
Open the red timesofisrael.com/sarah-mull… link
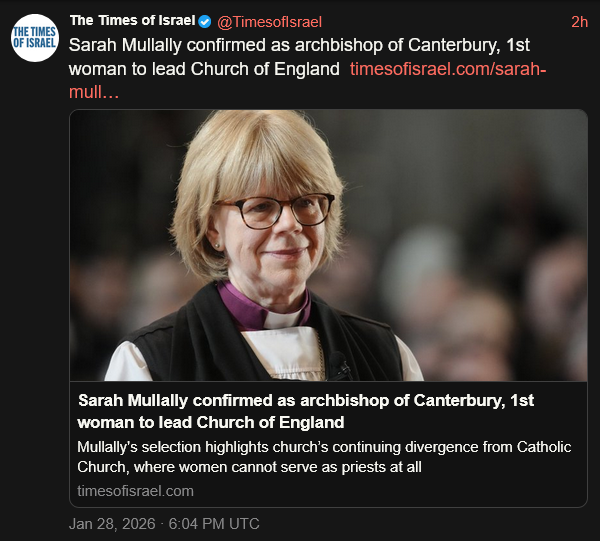pos(448,70)
